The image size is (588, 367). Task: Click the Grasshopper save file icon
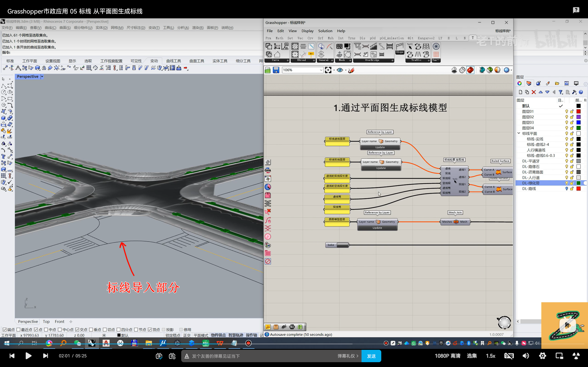[x=276, y=70]
